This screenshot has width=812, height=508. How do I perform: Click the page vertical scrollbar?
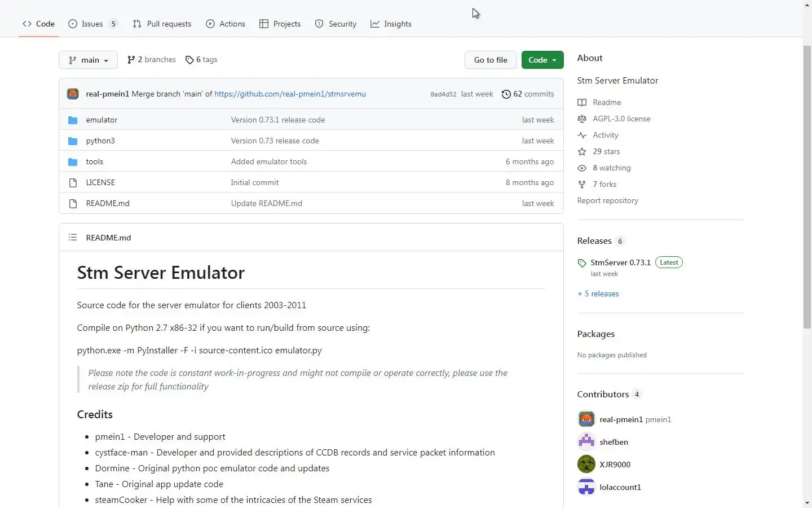[x=807, y=186]
